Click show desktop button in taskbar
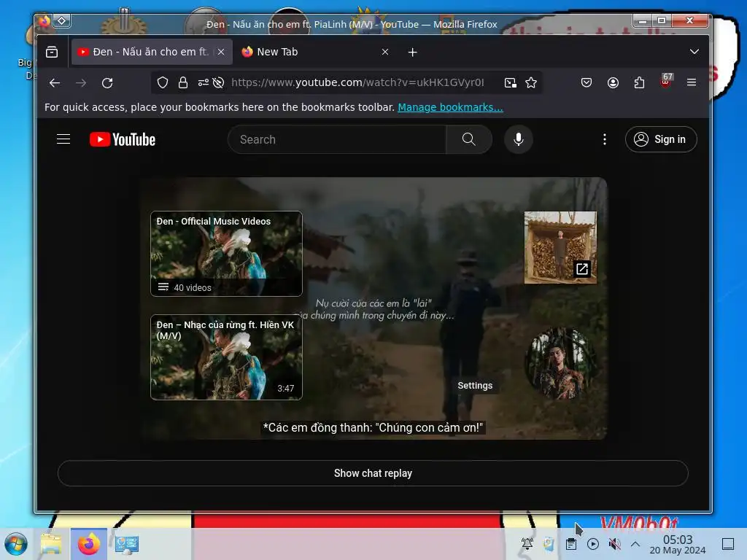Screen dimensions: 747x560 728,544
